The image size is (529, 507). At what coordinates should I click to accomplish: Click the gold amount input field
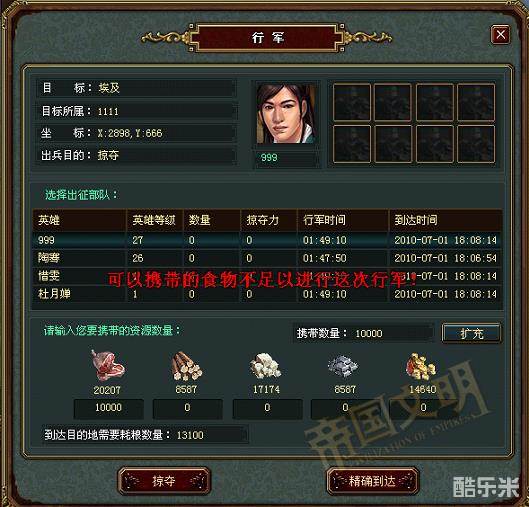(x=424, y=408)
